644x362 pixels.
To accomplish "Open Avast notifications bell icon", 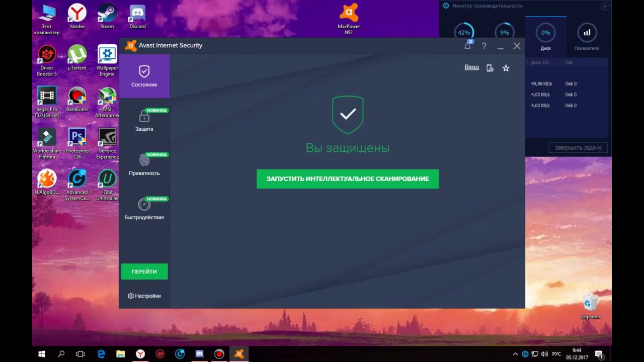I will point(468,45).
